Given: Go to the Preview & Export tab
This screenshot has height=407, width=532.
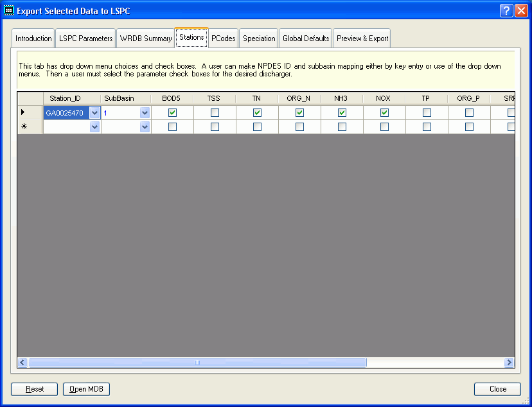Looking at the screenshot, I should coord(362,38).
